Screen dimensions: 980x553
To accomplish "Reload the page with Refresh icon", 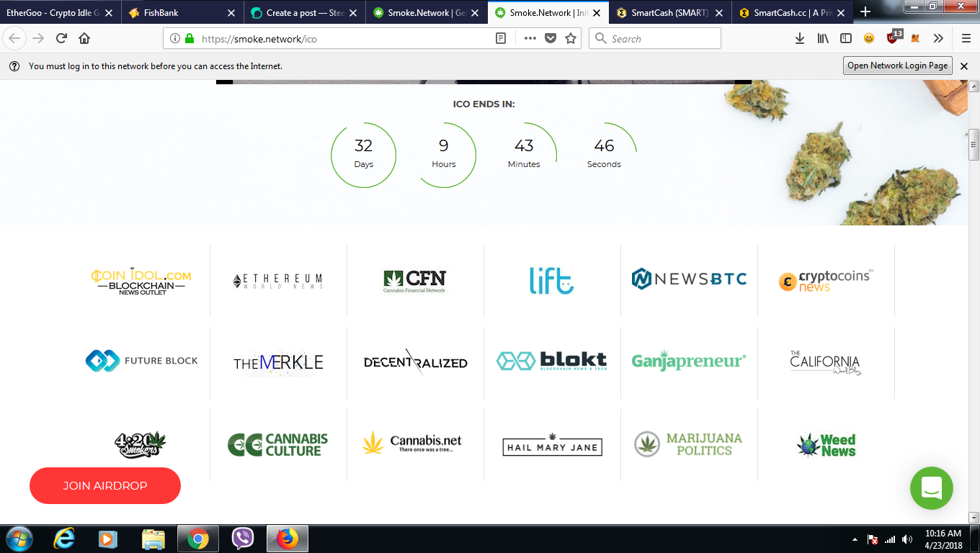I will coord(62,39).
